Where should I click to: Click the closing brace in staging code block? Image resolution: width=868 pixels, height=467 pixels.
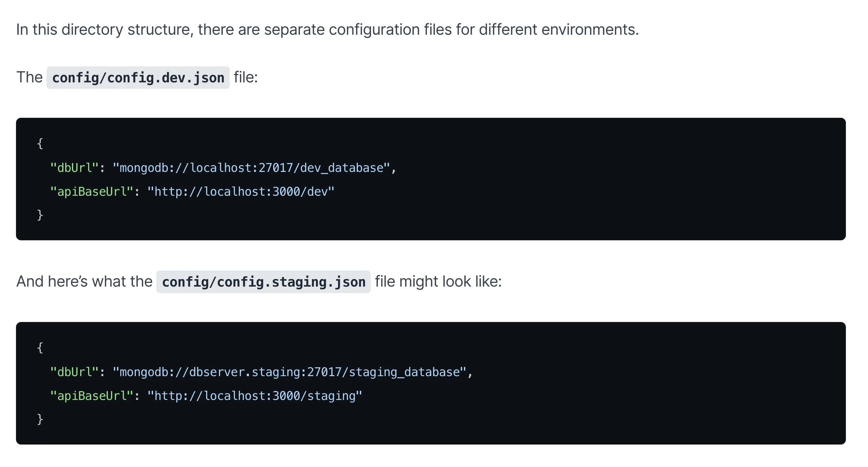(40, 419)
